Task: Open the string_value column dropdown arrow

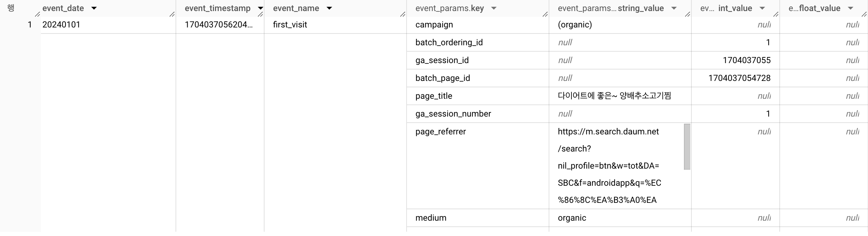Action: 674,8
